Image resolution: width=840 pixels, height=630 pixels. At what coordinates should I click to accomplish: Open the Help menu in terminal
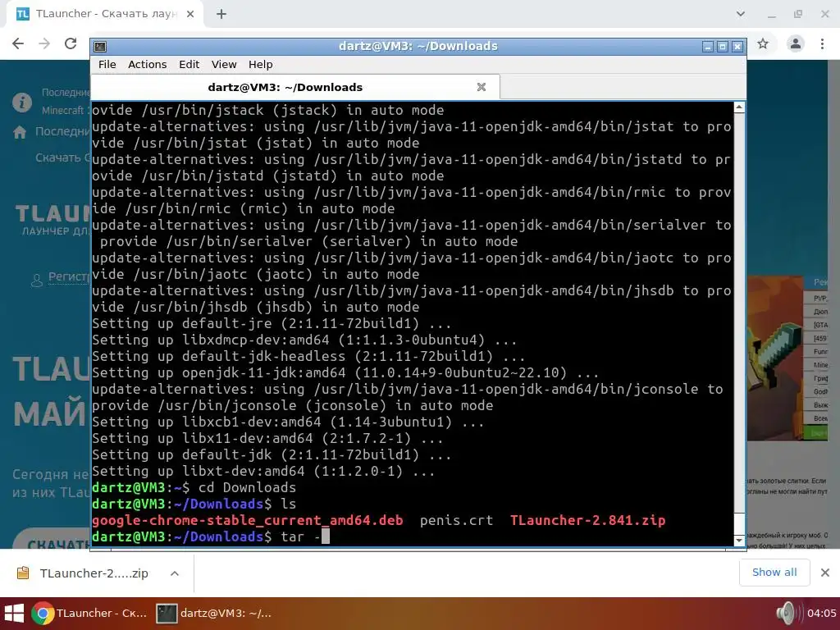(260, 64)
